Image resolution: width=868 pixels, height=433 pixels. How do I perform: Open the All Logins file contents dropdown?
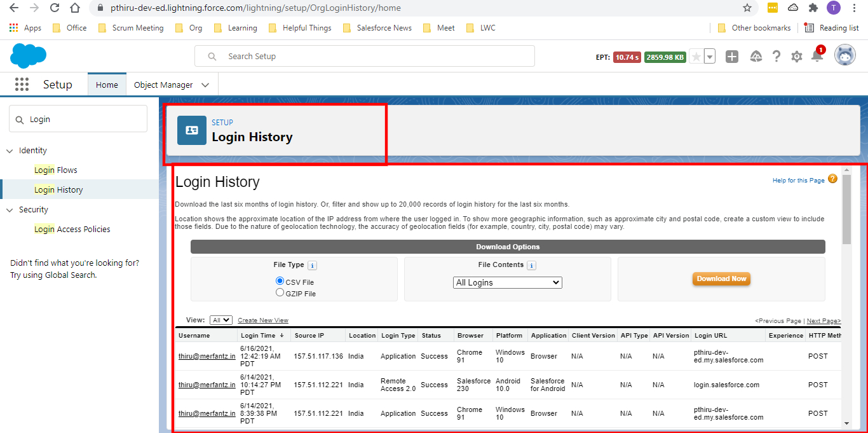pos(507,282)
